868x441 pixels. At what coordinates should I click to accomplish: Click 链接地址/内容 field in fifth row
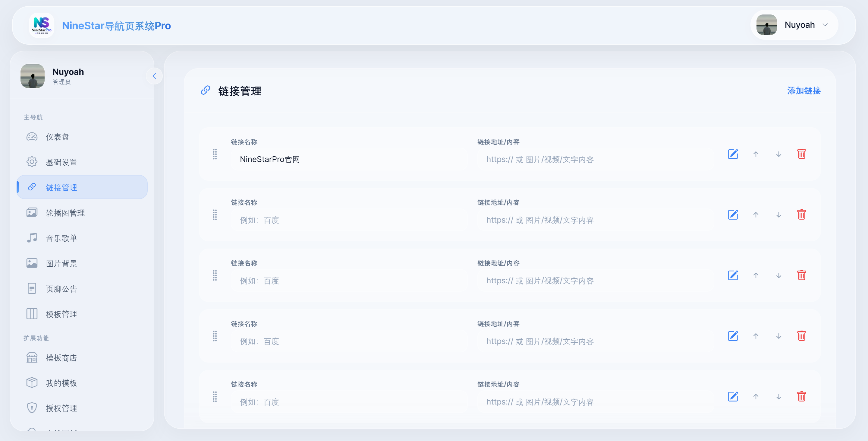click(596, 402)
